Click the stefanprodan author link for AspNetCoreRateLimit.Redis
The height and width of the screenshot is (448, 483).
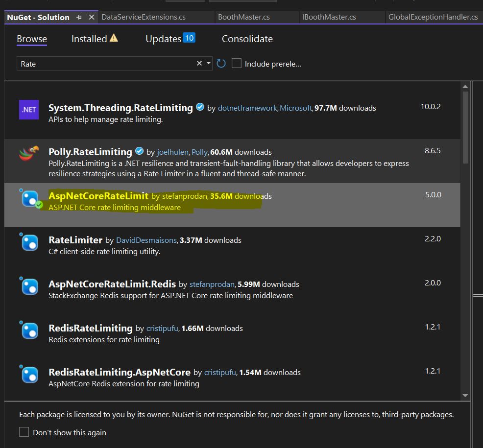[212, 284]
